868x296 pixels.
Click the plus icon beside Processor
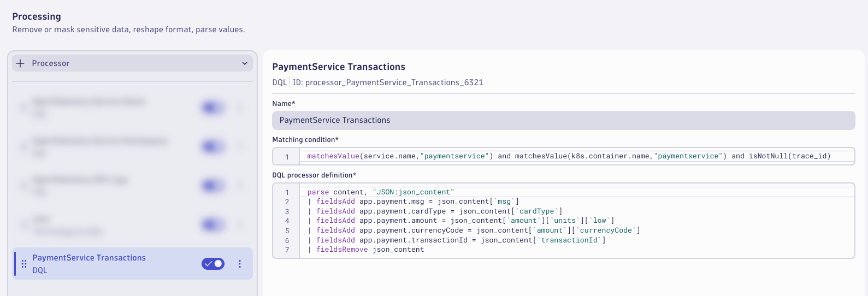pos(21,63)
